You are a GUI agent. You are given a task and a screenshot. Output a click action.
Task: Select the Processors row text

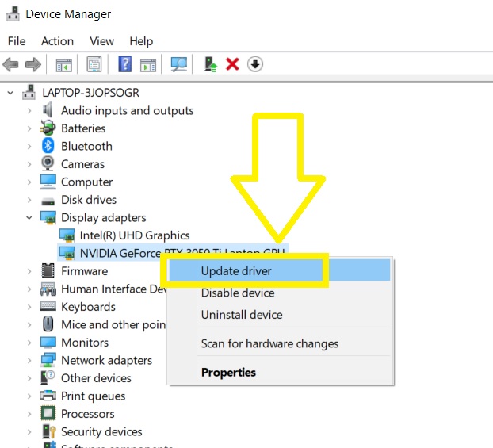tap(88, 414)
